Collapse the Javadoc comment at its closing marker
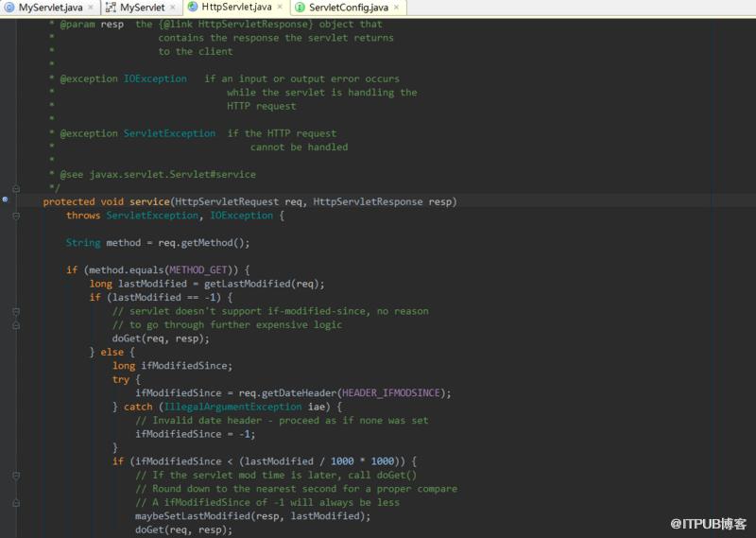The width and height of the screenshot is (756, 538). 16,188
